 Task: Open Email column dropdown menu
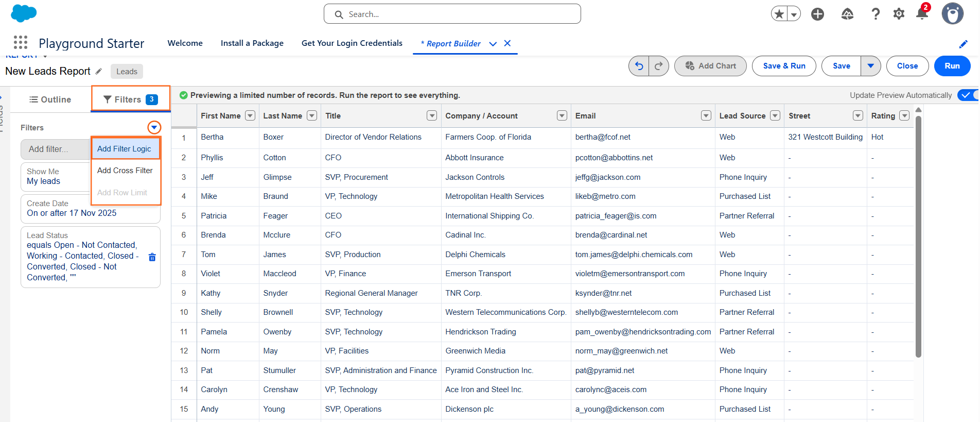pyautogui.click(x=706, y=115)
